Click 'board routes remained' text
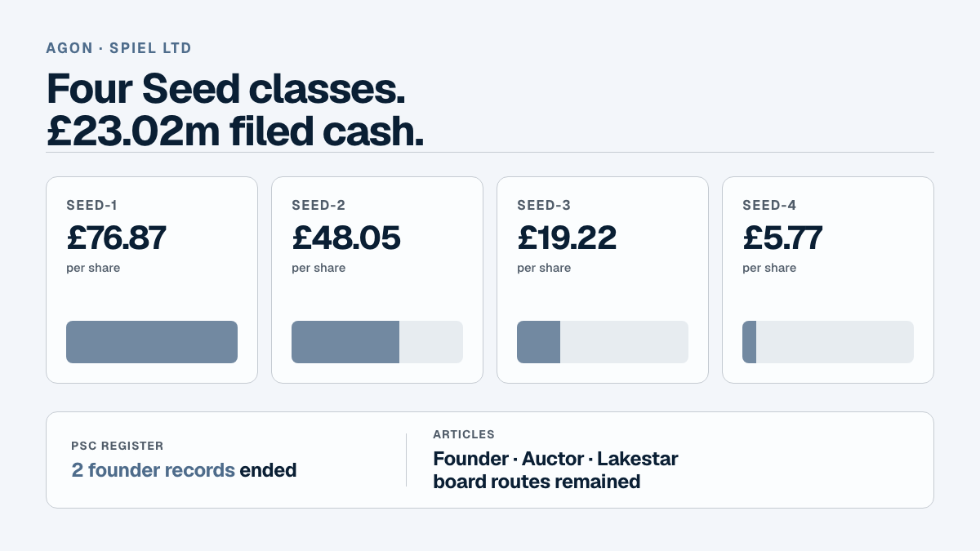This screenshot has height=551, width=980. tap(537, 482)
